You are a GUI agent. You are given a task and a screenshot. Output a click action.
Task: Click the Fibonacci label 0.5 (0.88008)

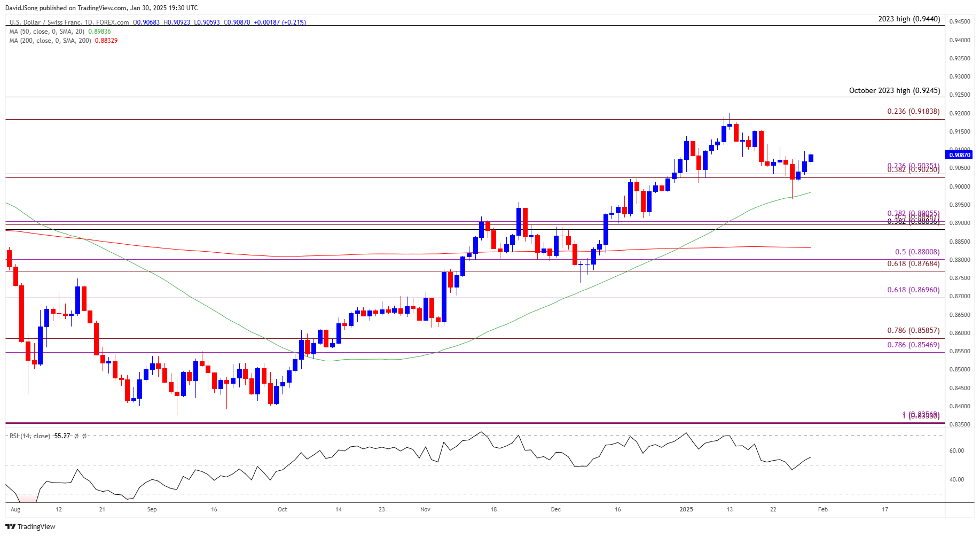click(917, 252)
